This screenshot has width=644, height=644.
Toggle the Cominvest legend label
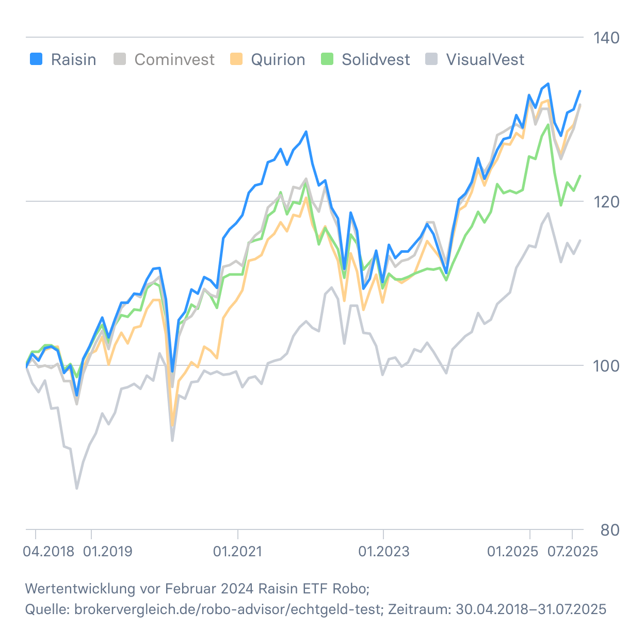pos(174,60)
